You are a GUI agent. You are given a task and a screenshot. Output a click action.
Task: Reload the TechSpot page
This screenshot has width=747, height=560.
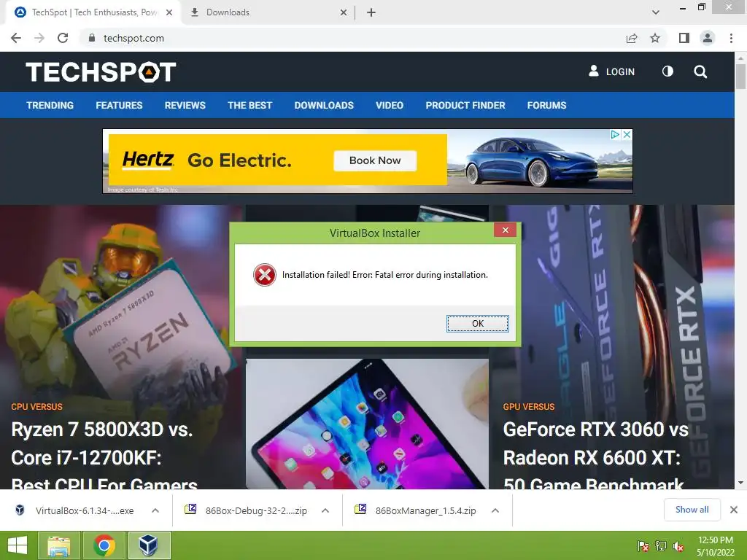tap(63, 38)
